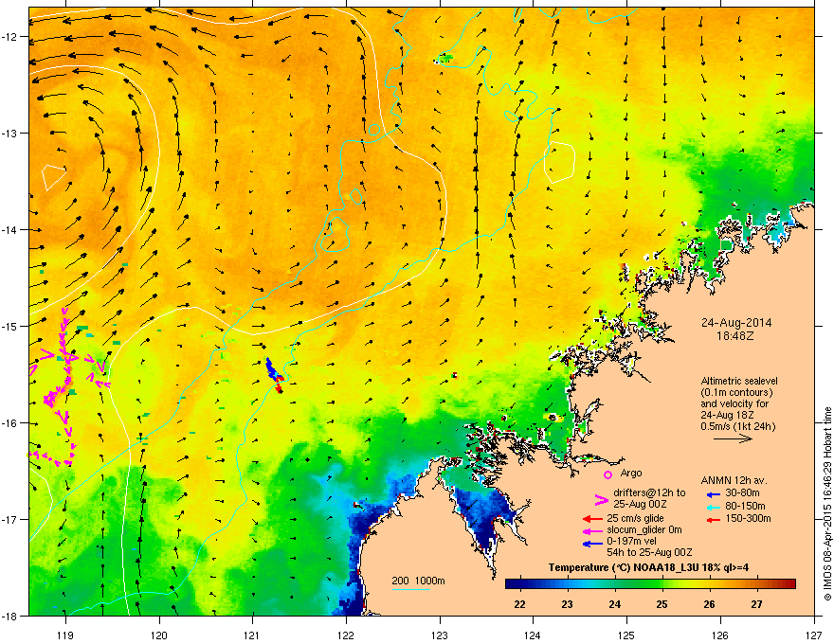Click the ANMN 12h av. heading

(x=734, y=480)
